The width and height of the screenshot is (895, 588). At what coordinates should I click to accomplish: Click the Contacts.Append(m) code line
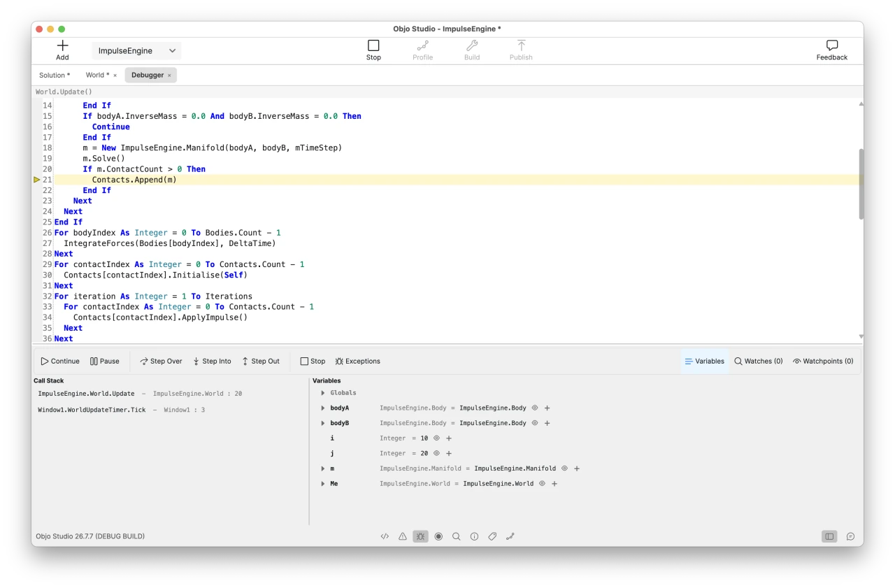tap(134, 180)
